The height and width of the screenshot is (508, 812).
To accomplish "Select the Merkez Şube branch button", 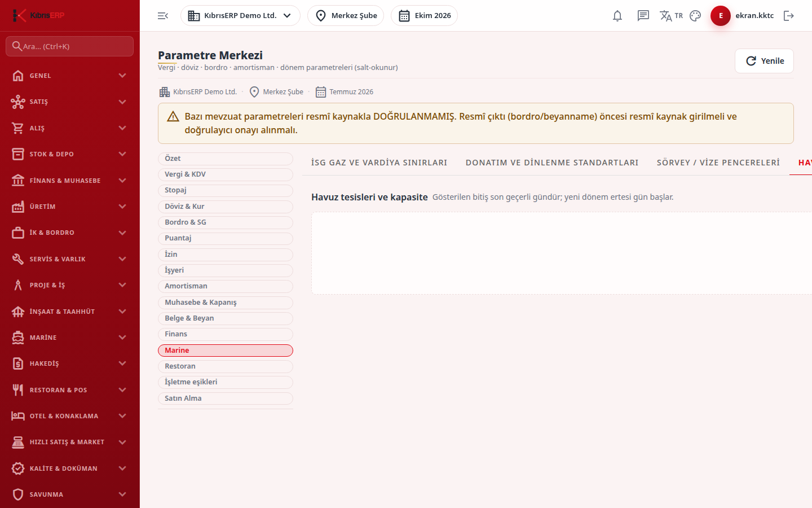I will [x=346, y=16].
